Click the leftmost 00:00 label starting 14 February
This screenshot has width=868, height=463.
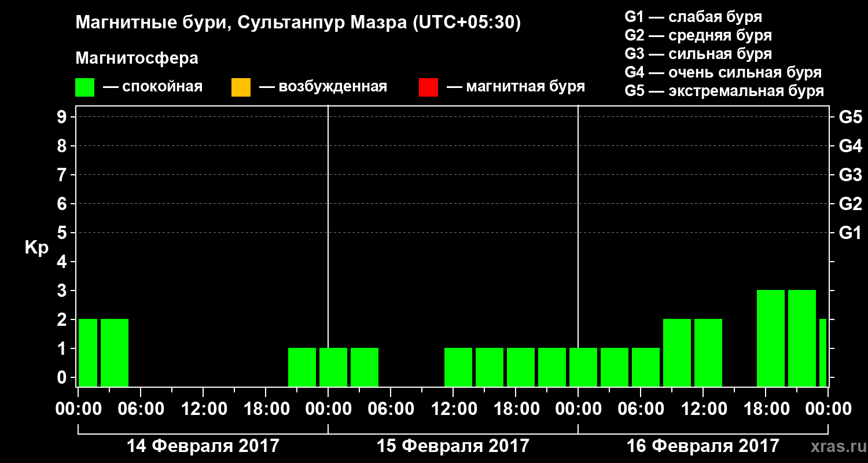click(78, 409)
